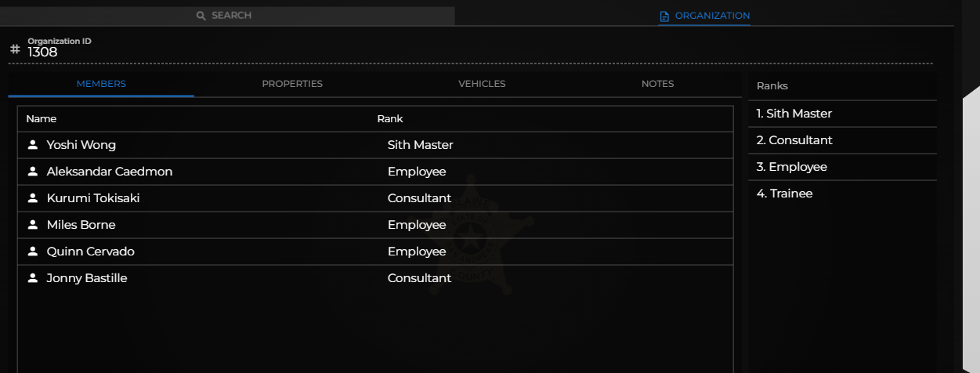Click the Organization ID field value 1308

(x=43, y=53)
